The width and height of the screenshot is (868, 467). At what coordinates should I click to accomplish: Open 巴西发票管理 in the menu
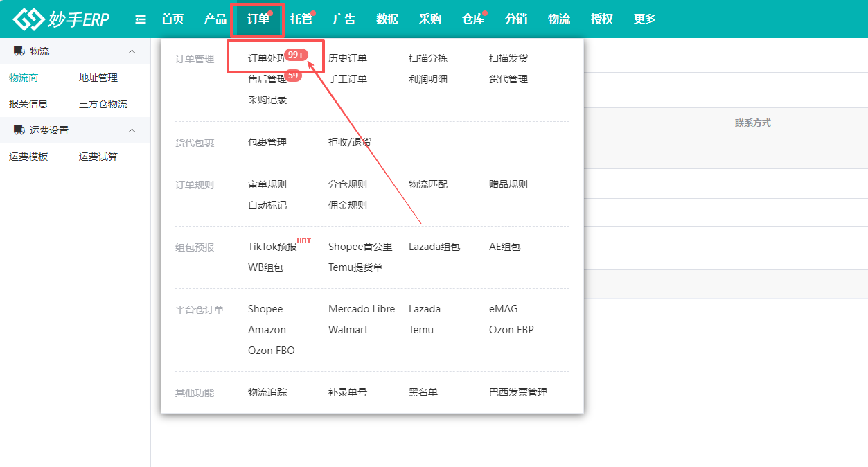click(x=517, y=392)
